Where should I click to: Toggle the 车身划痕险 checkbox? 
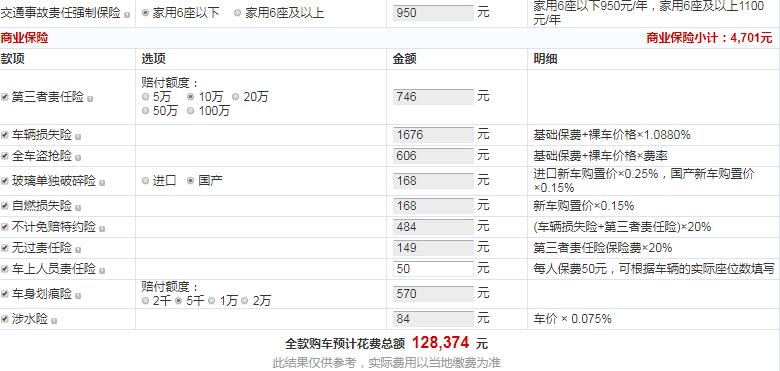4,294
